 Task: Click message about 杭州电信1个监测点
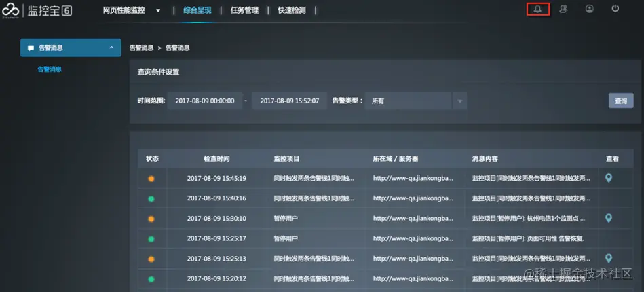[529, 219]
